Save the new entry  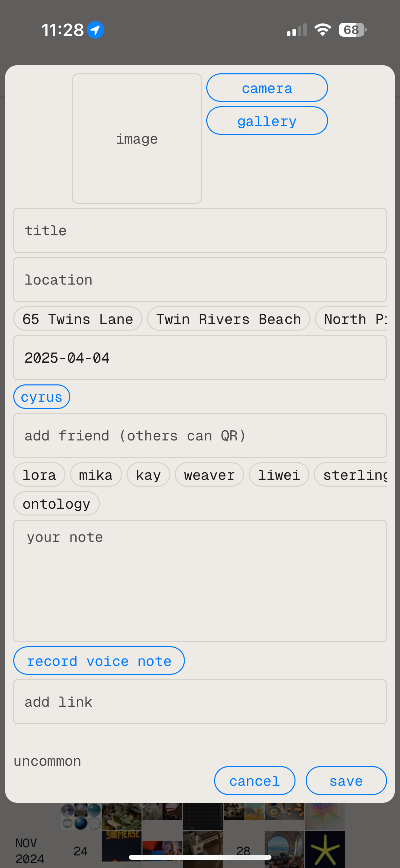click(346, 781)
